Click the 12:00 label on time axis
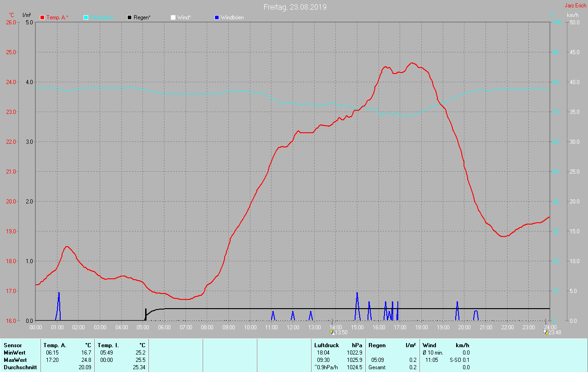The width and height of the screenshot is (588, 372). point(293,327)
